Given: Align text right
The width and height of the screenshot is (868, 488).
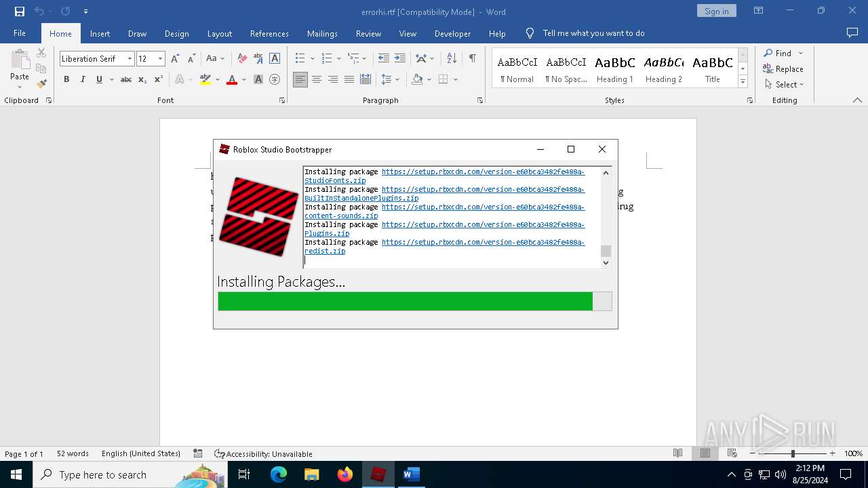Looking at the screenshot, I should pos(333,79).
